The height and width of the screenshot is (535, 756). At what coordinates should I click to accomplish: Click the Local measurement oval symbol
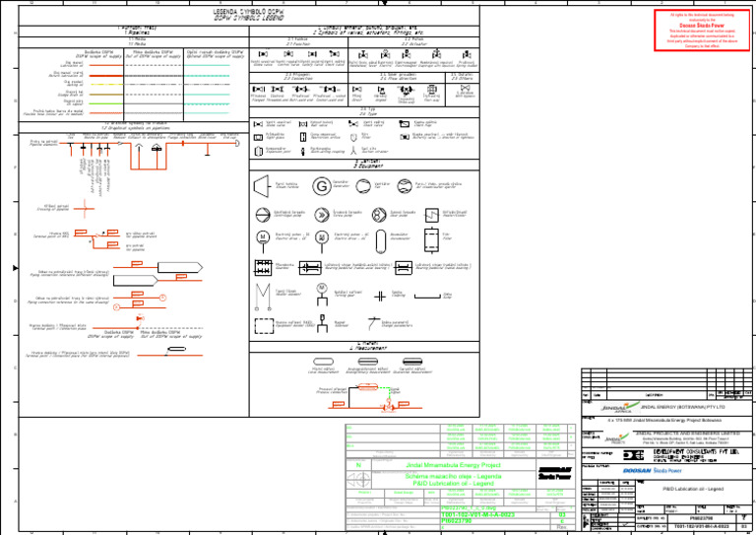[323, 362]
